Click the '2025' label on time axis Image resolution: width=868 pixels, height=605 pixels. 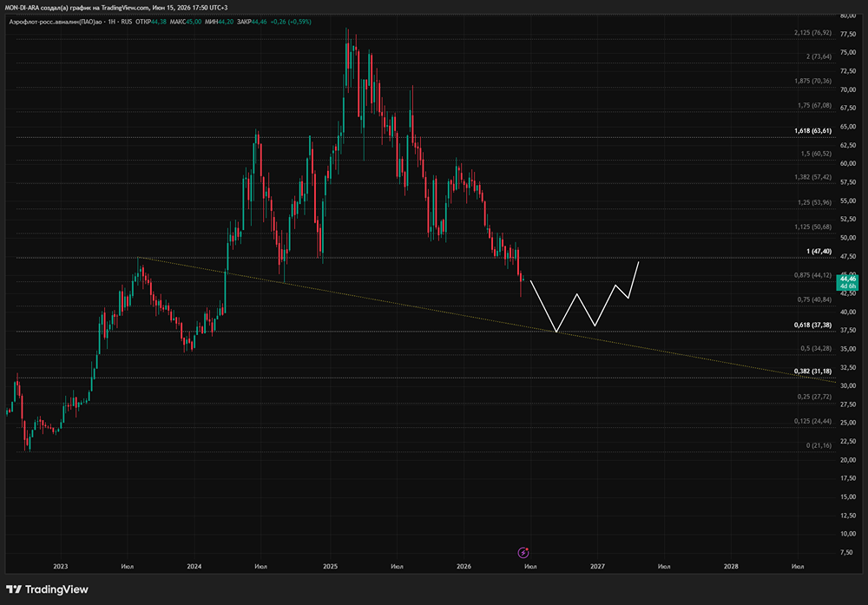tap(330, 566)
